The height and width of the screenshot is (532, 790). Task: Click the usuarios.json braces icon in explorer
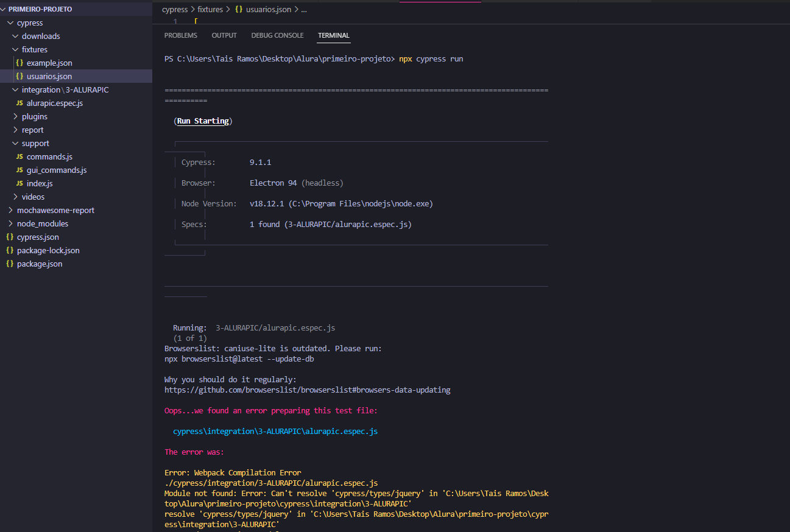point(20,77)
